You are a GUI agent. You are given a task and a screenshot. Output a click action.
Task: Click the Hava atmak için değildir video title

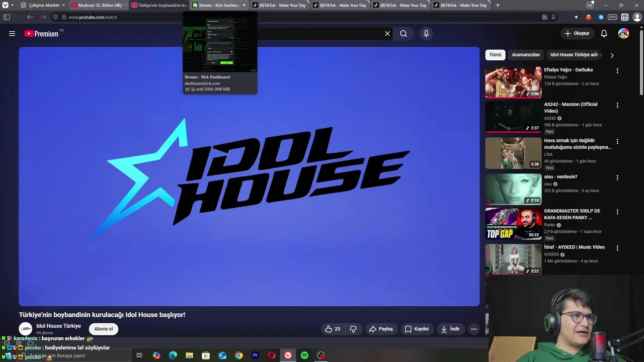(578, 144)
